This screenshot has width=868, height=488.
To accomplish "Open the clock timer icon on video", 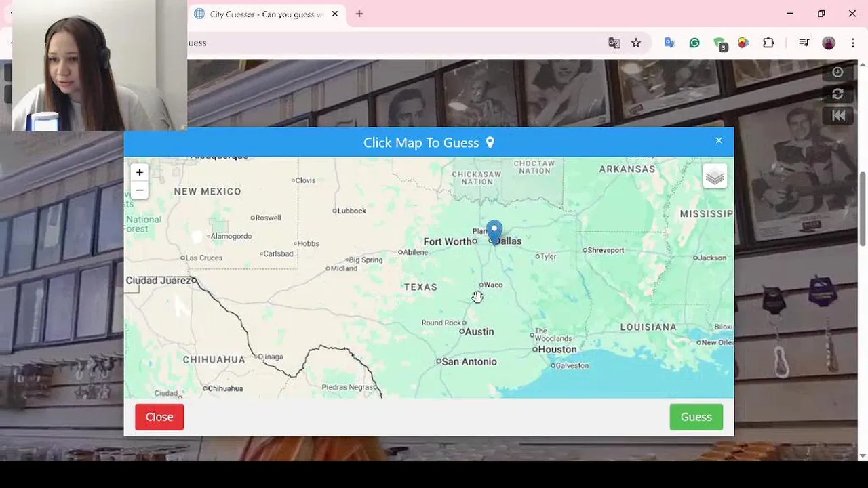I will (x=837, y=73).
